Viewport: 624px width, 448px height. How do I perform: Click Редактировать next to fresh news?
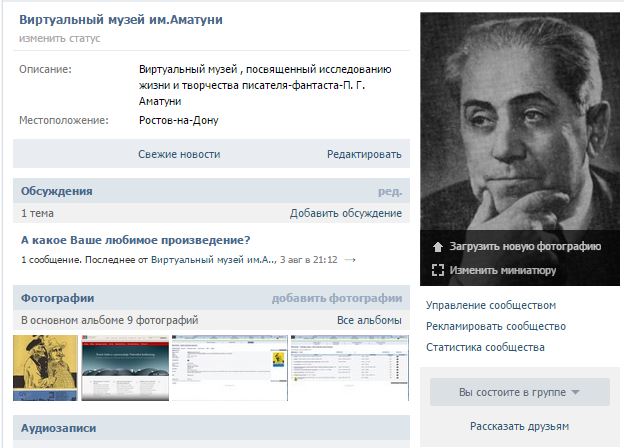click(364, 154)
